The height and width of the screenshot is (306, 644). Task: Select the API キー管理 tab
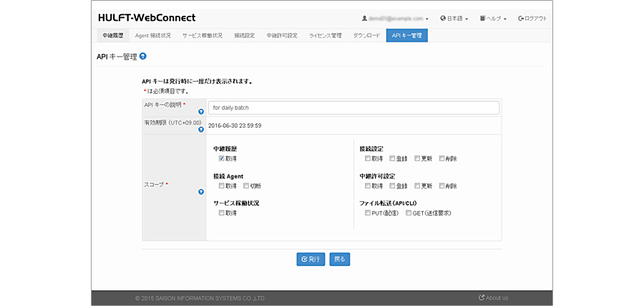(x=406, y=36)
